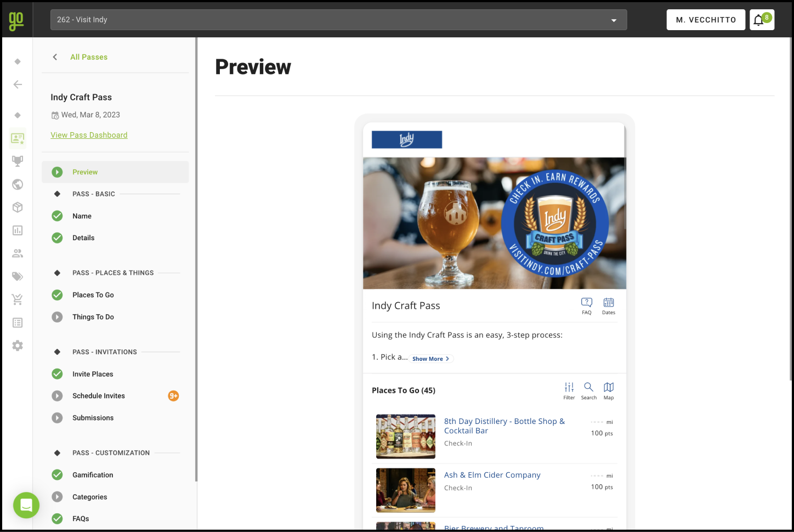Click the PASS - INVITATIONS section header
794x532 pixels.
[105, 352]
